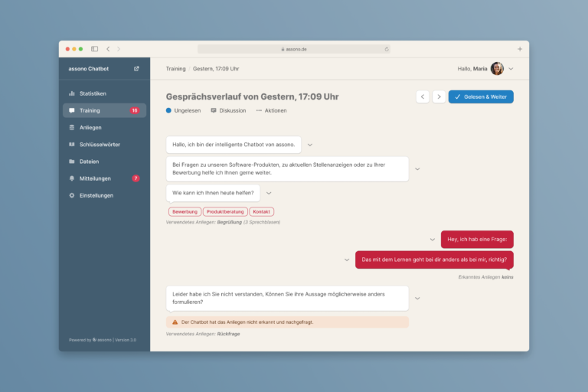
Task: Open a new browser tab with plus
Action: tap(520, 49)
